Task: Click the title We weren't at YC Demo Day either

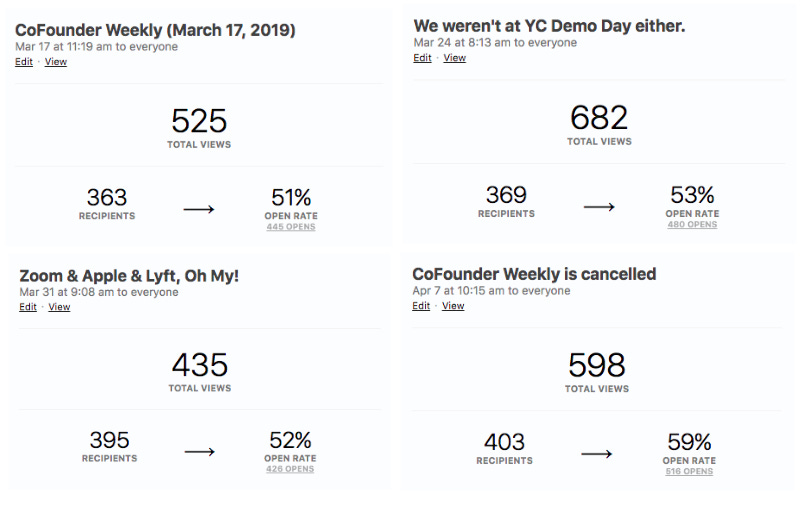Action: [549, 26]
